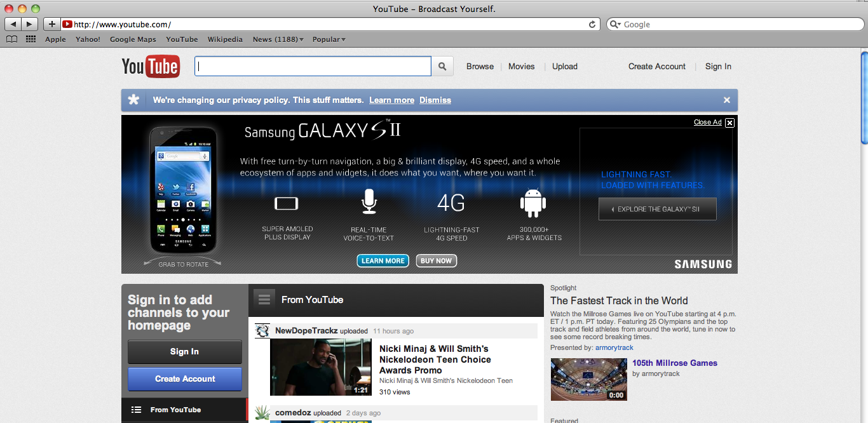The height and width of the screenshot is (423, 868).
Task: Open the News (1188) bookmarks dropdown
Action: tap(278, 39)
